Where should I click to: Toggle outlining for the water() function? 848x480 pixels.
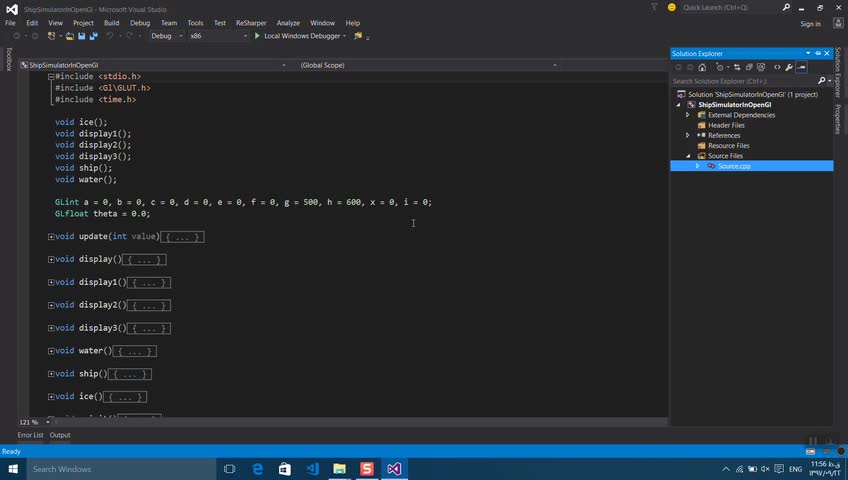51,351
